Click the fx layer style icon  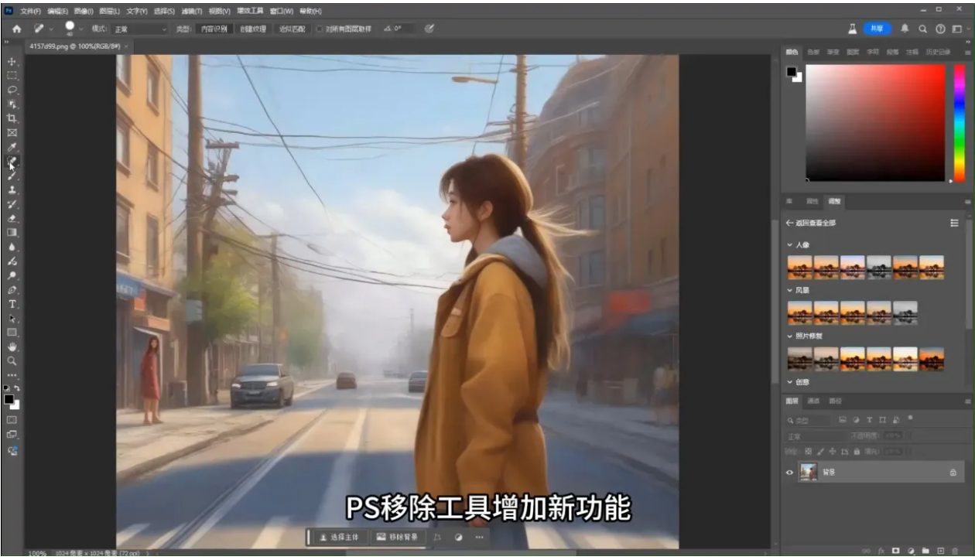881,551
